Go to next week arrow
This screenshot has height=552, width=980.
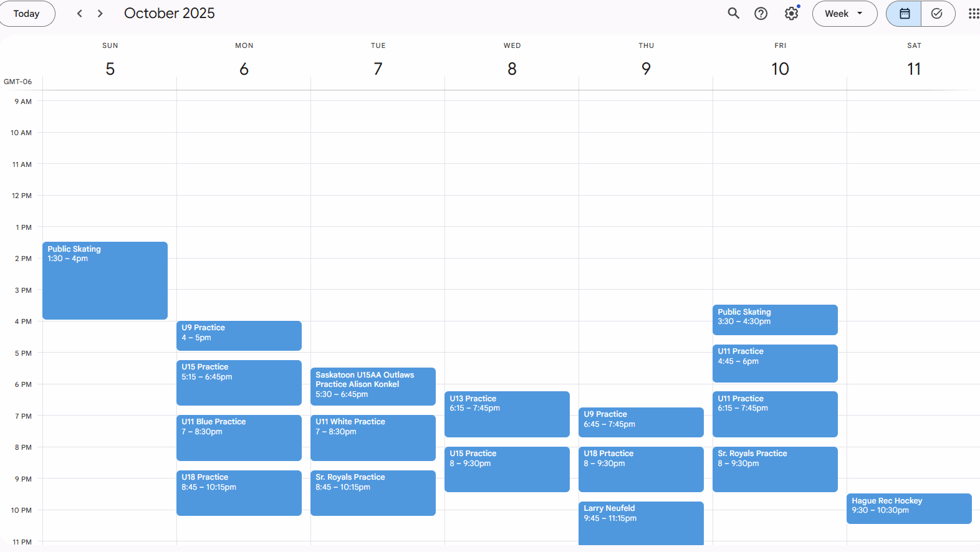pyautogui.click(x=100, y=13)
